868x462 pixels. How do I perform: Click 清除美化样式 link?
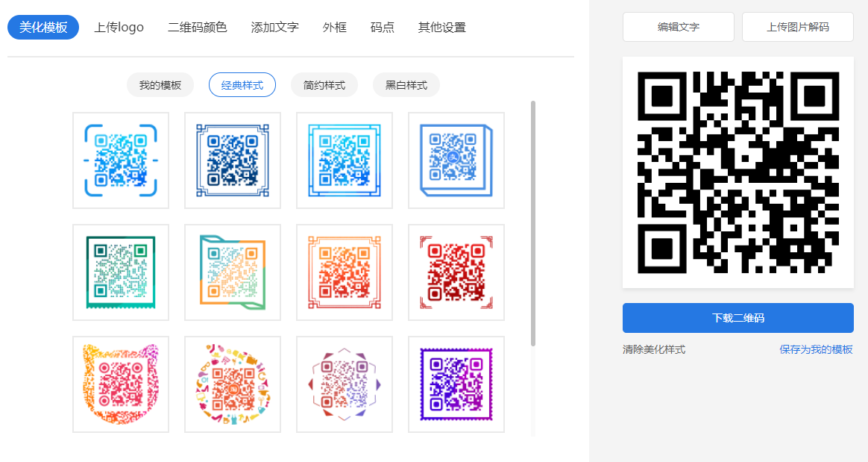click(654, 349)
